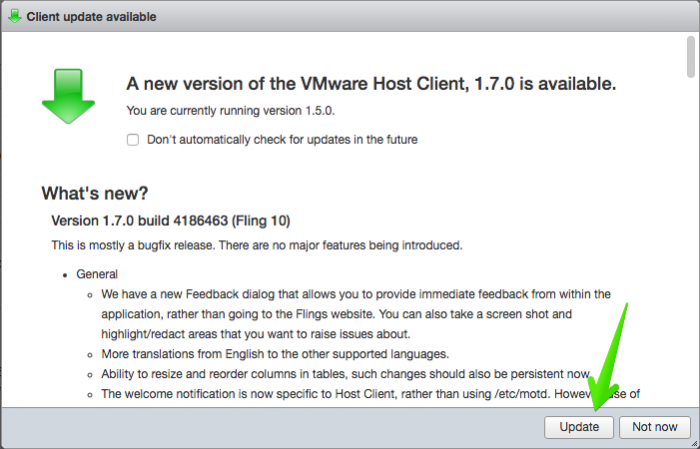Image resolution: width=700 pixels, height=449 pixels.
Task: Click the Update button
Action: (x=579, y=427)
